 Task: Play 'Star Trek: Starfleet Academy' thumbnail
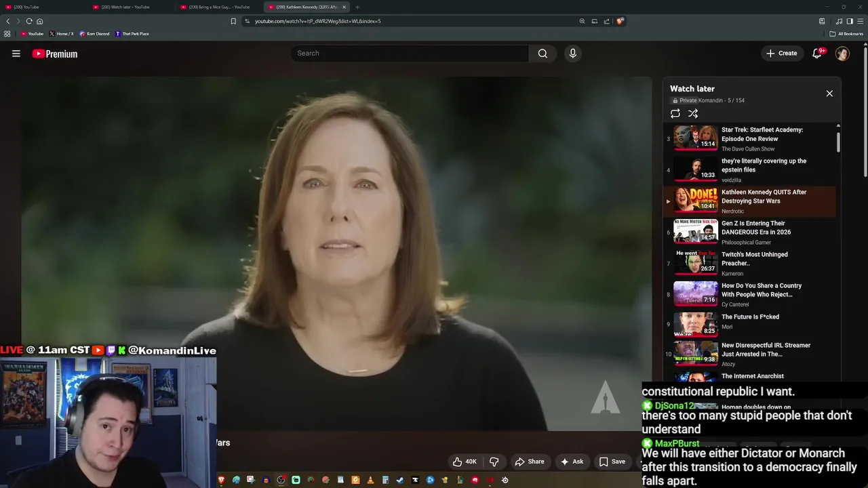point(695,138)
